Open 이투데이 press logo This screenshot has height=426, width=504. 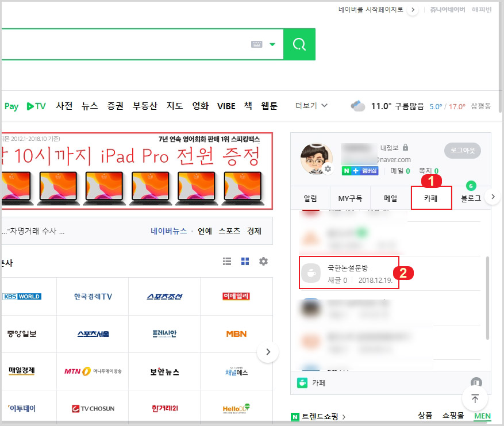[22, 408]
